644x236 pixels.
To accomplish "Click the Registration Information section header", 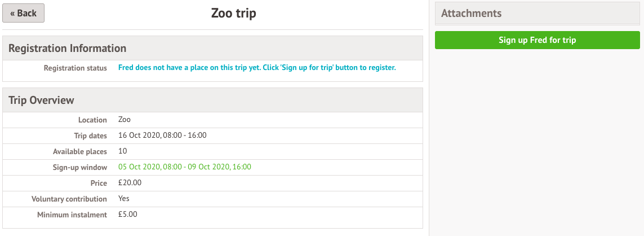I will point(67,49).
